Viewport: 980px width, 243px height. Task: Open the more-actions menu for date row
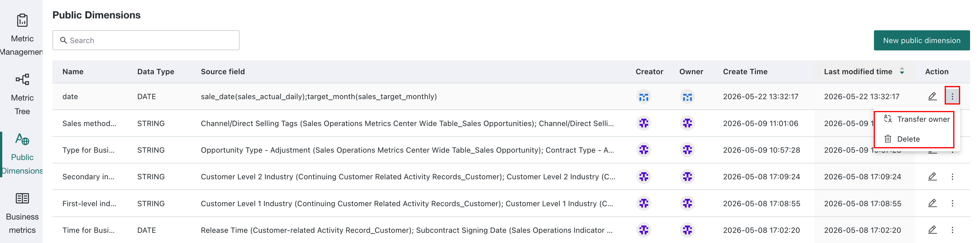point(952,97)
